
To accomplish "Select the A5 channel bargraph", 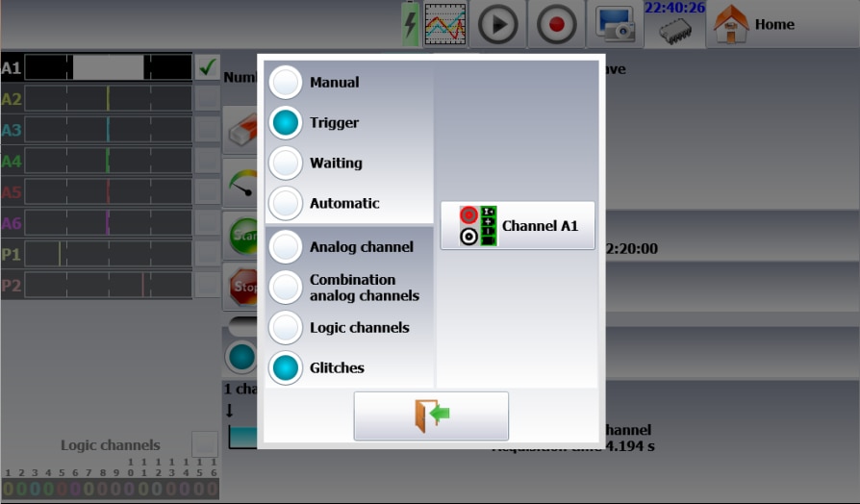I will (x=109, y=192).
